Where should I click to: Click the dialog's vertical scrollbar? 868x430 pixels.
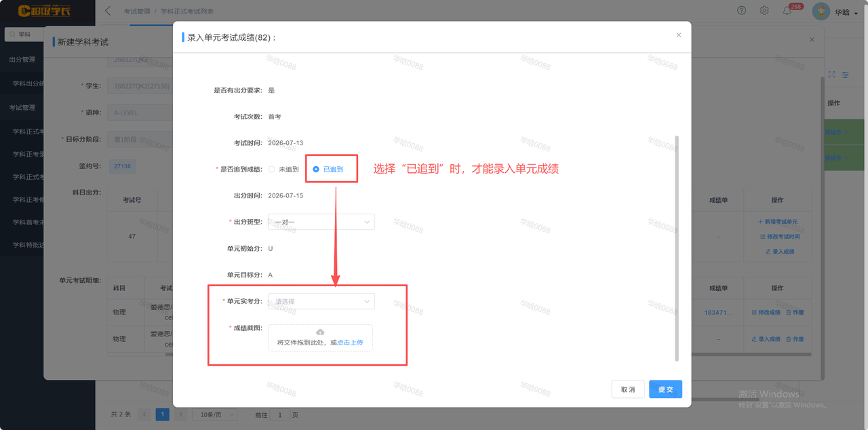tap(676, 248)
